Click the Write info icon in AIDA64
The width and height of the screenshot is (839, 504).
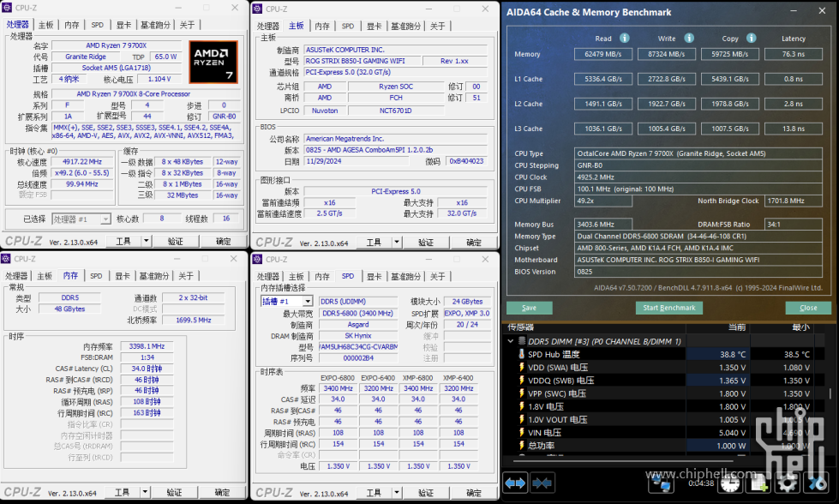pos(689,38)
